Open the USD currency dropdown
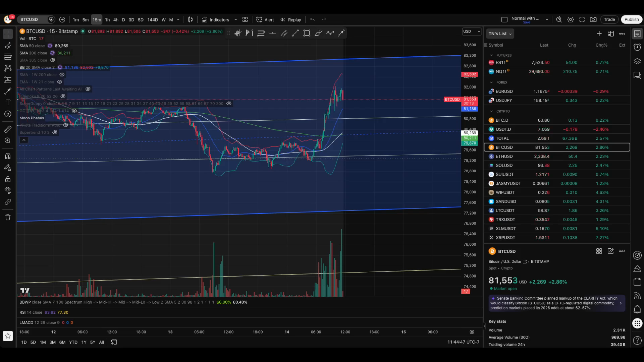Image resolution: width=644 pixels, height=362 pixels. click(471, 32)
